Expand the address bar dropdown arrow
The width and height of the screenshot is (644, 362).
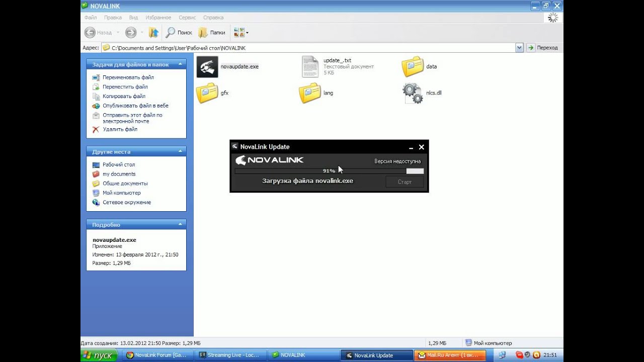click(x=519, y=48)
